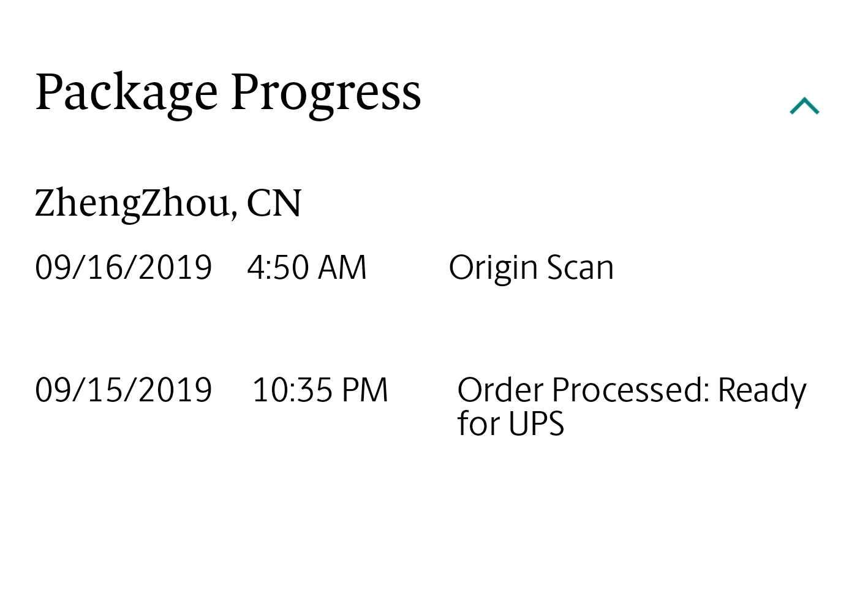Image resolution: width=868 pixels, height=606 pixels.
Task: Click the CN country code text
Action: point(274,203)
